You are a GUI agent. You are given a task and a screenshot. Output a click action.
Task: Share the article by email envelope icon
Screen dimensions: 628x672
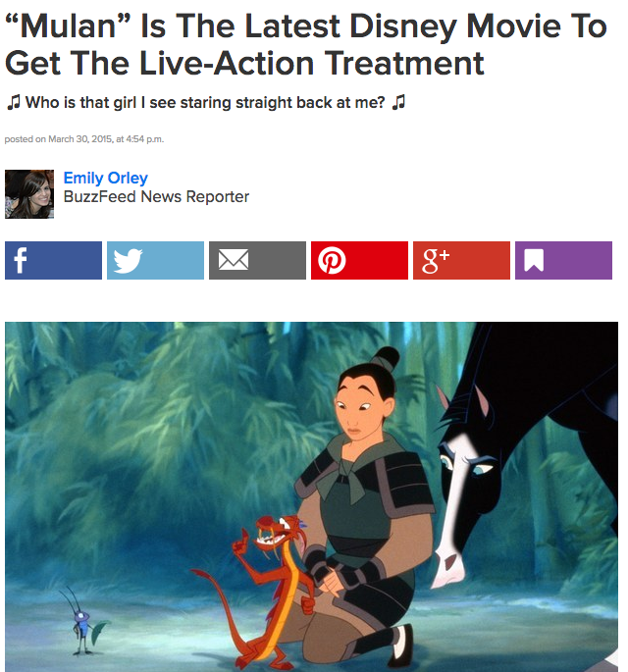pyautogui.click(x=257, y=260)
